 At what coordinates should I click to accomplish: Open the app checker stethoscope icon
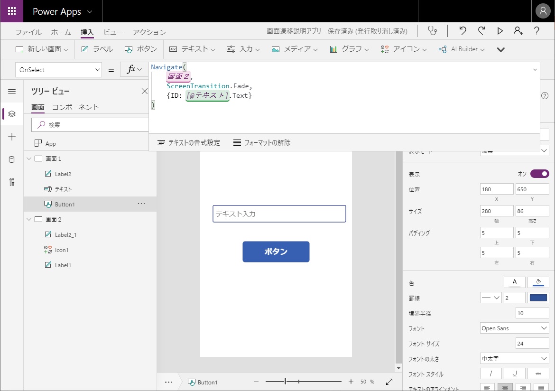432,30
